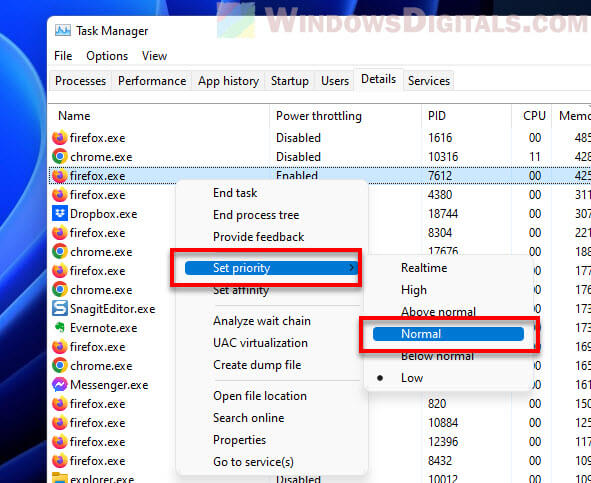The height and width of the screenshot is (483, 591).
Task: Switch to the Processes tab
Action: 80,81
